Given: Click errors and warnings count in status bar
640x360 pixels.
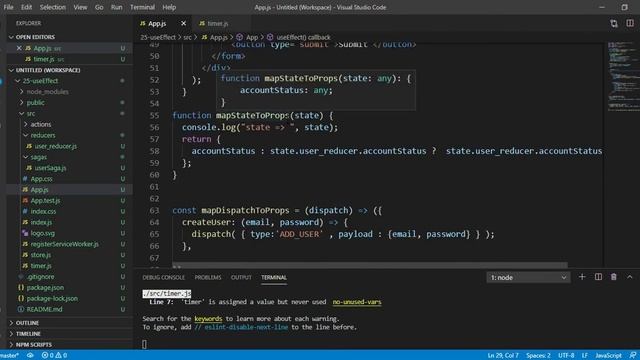Looking at the screenshot, I should point(54,356).
